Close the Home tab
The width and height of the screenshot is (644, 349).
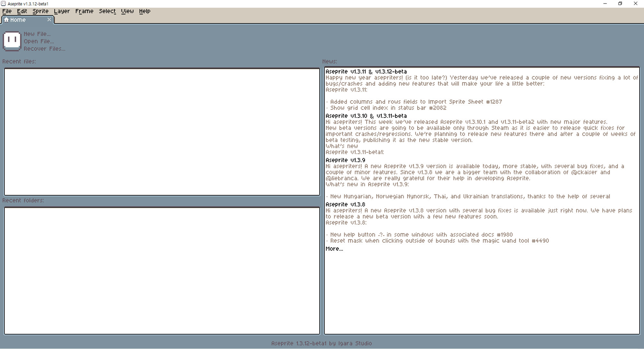pyautogui.click(x=49, y=20)
